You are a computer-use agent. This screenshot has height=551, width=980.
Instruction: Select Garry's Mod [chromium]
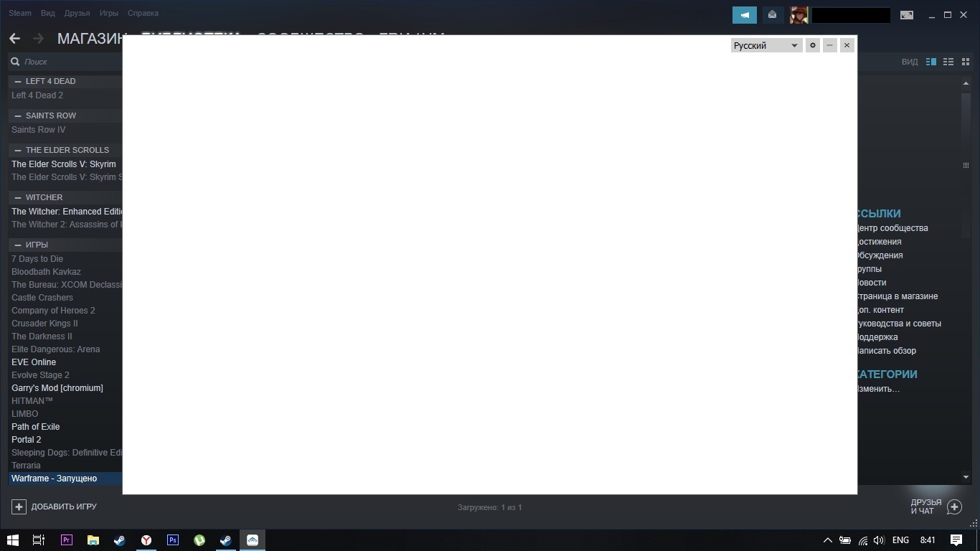click(57, 388)
